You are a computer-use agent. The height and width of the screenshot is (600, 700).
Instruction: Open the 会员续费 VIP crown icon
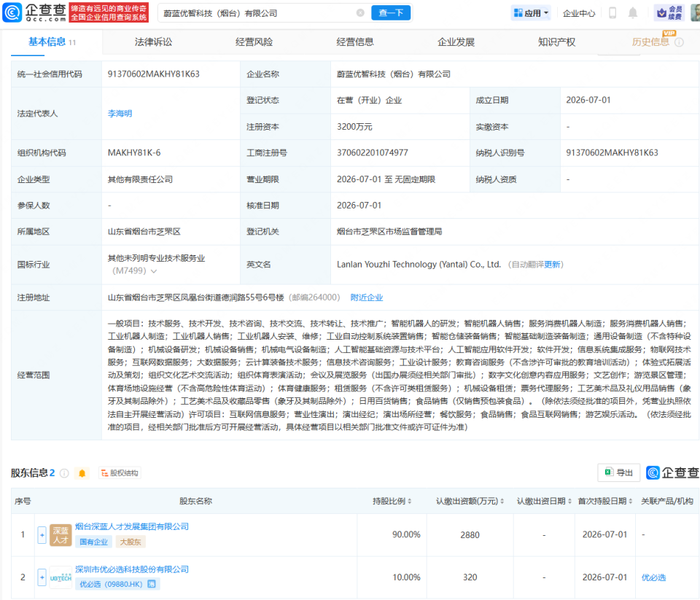(669, 13)
